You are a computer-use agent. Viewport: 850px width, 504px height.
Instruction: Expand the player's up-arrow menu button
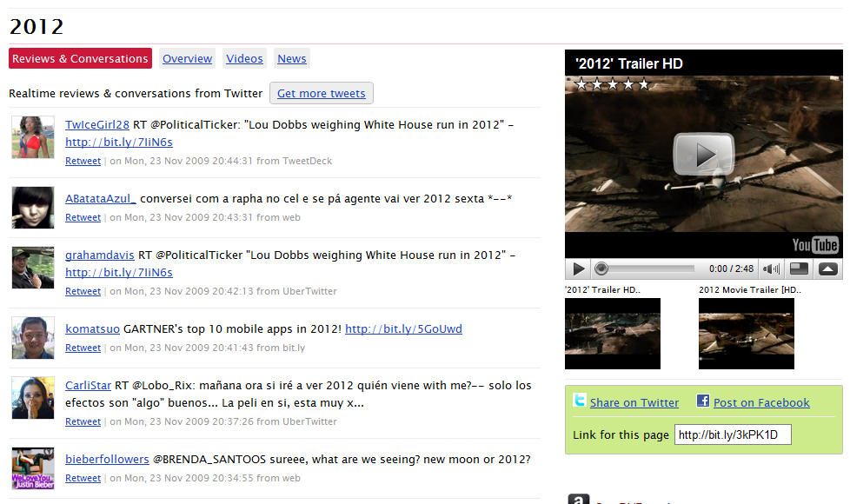point(827,269)
